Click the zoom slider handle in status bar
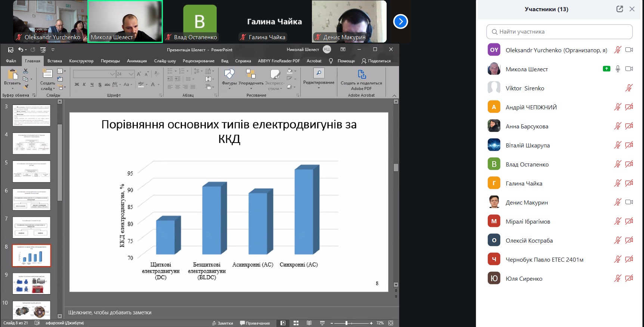This screenshot has height=327, width=644. click(x=347, y=323)
